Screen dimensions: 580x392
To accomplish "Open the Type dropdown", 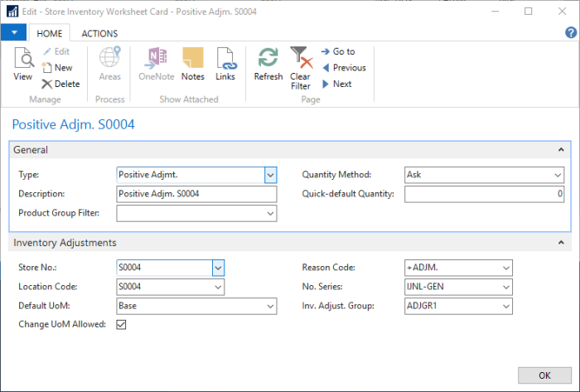I will point(270,175).
